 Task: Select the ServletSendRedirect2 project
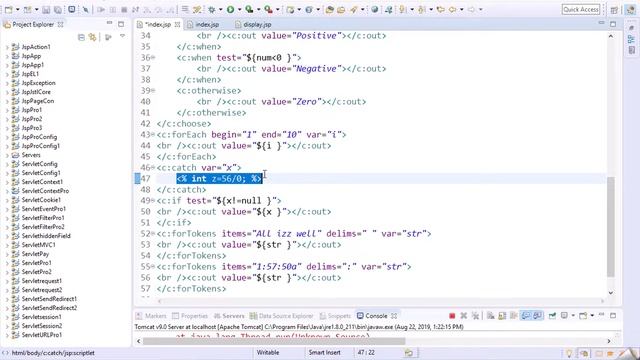tap(49, 308)
